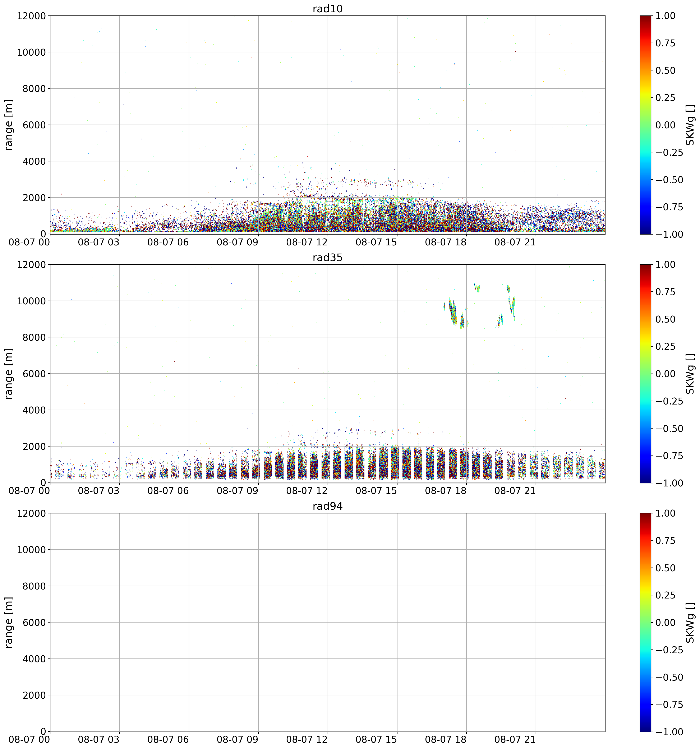Click the rad35 colorbar

click(x=645, y=373)
